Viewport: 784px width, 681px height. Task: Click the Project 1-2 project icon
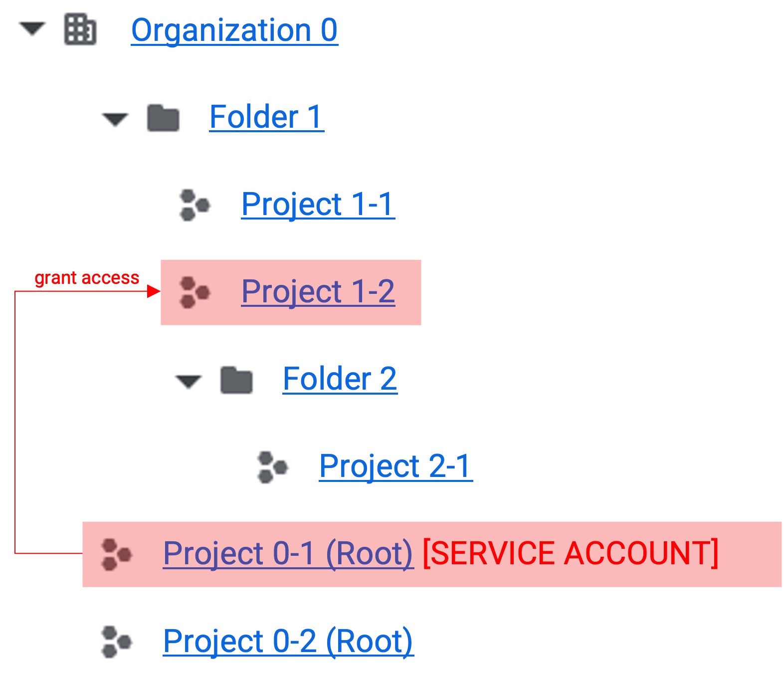coord(195,292)
